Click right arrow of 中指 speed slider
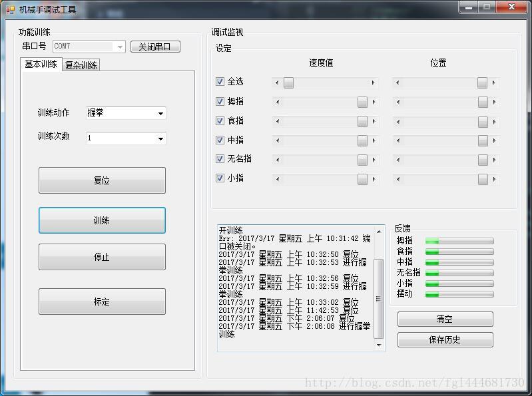The height and width of the screenshot is (396, 532). pos(374,140)
